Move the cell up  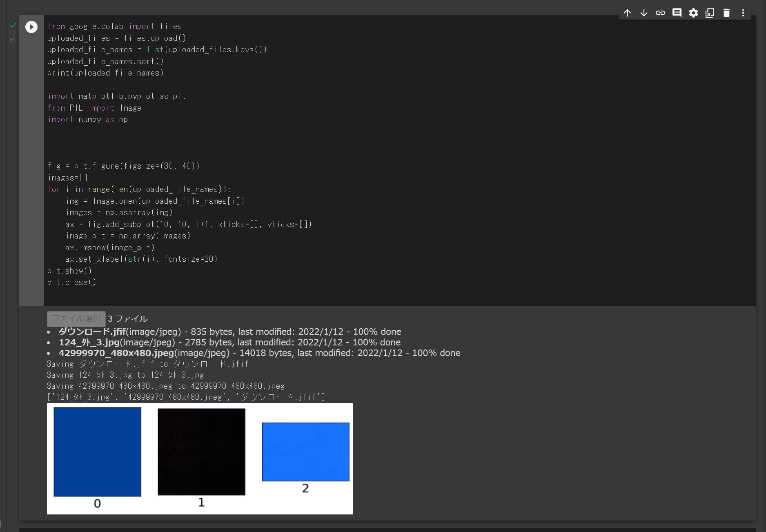coord(628,13)
